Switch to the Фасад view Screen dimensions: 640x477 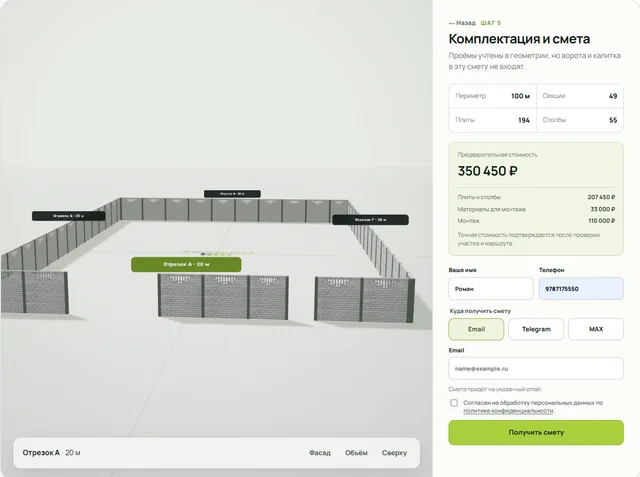[x=320, y=453]
